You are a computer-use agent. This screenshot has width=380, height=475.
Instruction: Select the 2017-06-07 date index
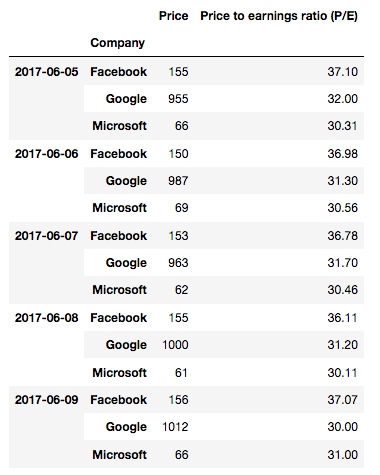coord(46,236)
